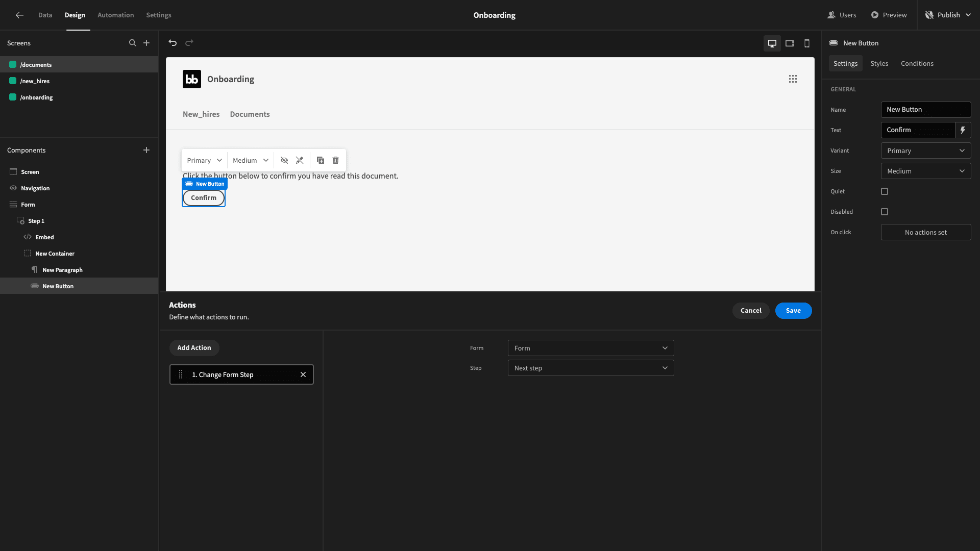Grab the action drag handle icon
This screenshot has width=980, height=551.
pos(180,374)
